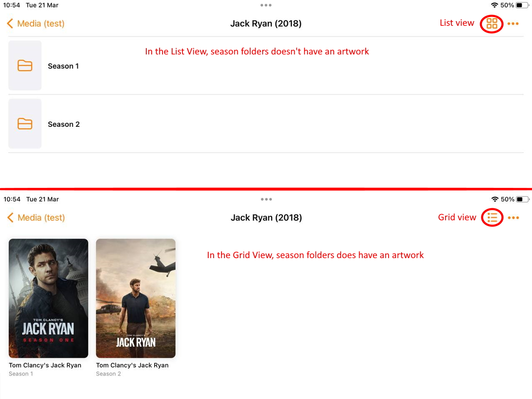Select the "Season 2" row label next to the folder
The width and height of the screenshot is (532, 399).
tap(64, 124)
